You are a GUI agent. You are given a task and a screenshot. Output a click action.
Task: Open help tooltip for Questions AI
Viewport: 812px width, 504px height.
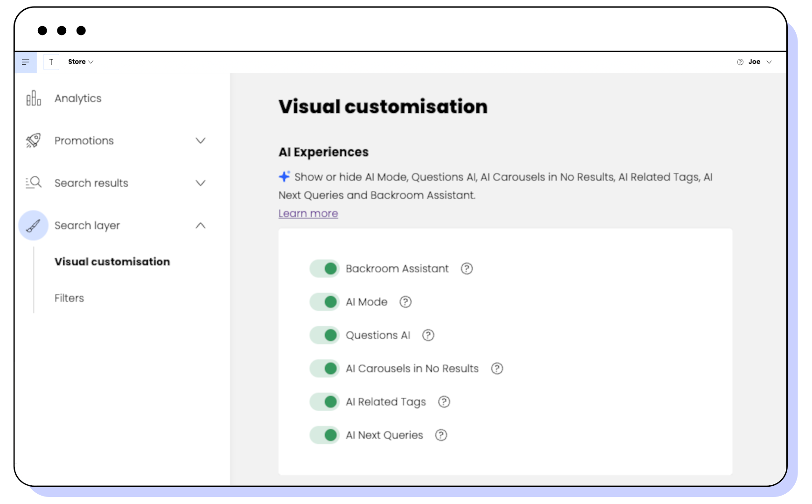pyautogui.click(x=428, y=335)
